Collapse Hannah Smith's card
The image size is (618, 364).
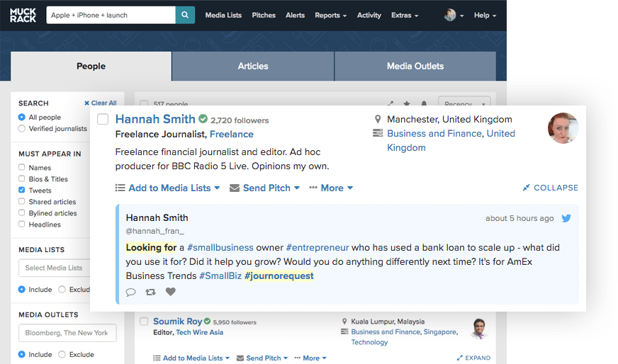pyautogui.click(x=551, y=188)
